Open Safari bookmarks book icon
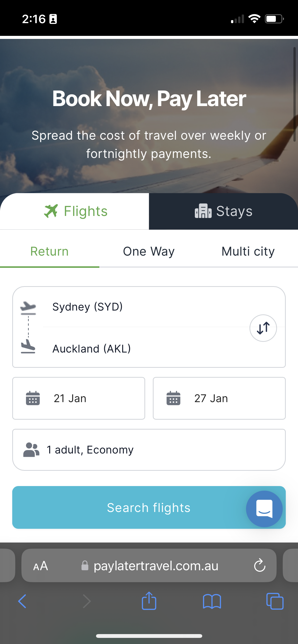The width and height of the screenshot is (298, 644). coord(212,601)
